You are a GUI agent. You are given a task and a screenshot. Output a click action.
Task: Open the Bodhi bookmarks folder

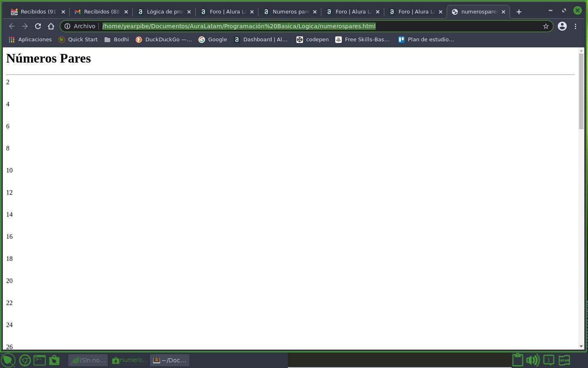pyautogui.click(x=117, y=40)
